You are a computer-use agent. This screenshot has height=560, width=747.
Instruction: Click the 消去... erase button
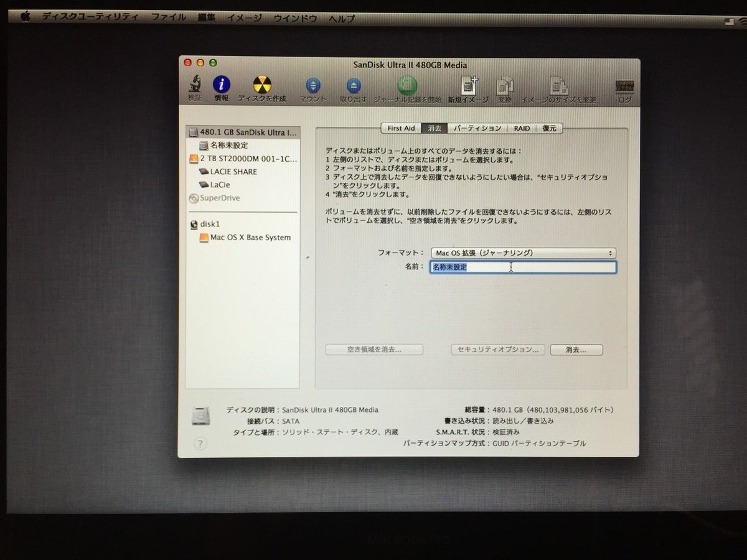point(576,350)
